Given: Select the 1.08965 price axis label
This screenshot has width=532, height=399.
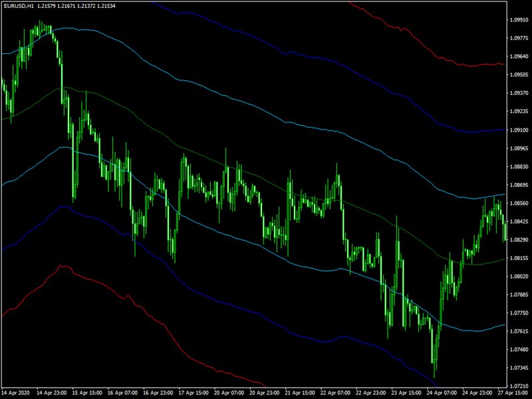Looking at the screenshot, I should click(x=519, y=148).
